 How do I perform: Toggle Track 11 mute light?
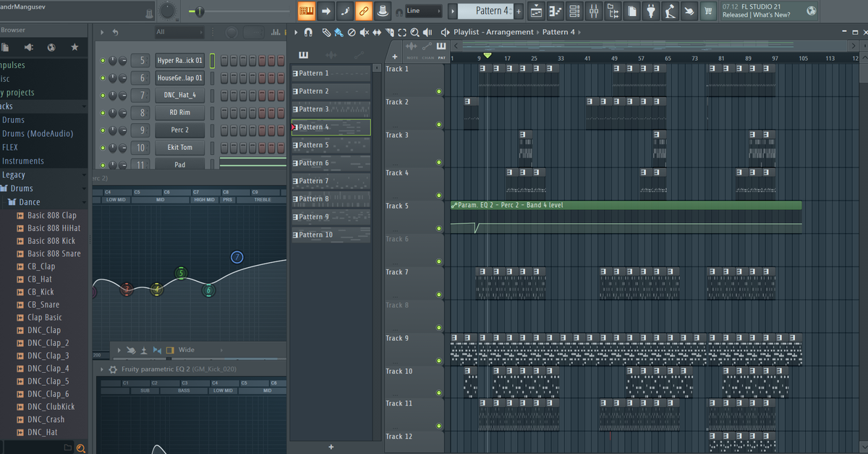[x=439, y=426]
